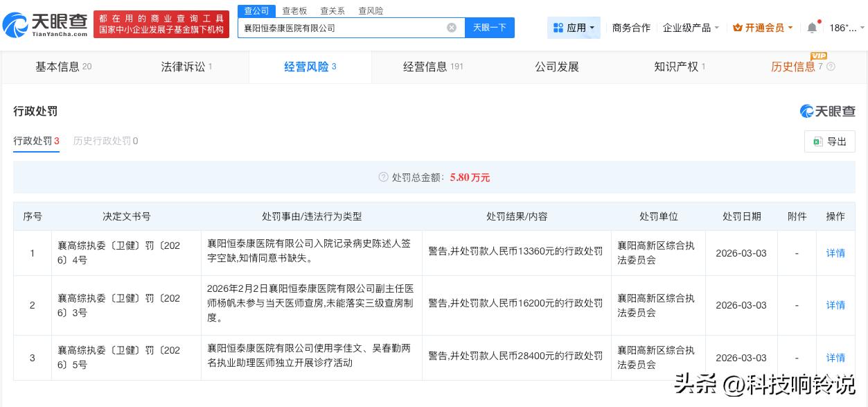
Task: Click the 天眼查 logo right of 行政处罚
Action: tap(828, 112)
